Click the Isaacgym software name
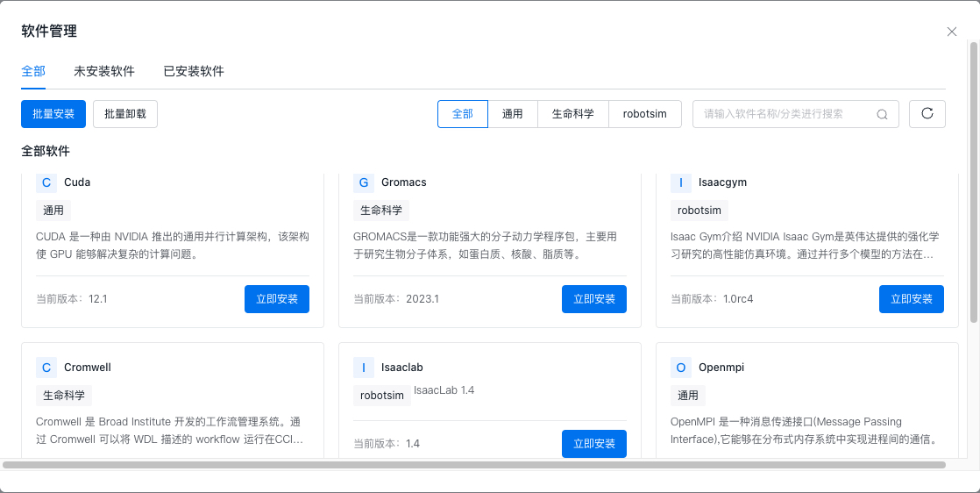The width and height of the screenshot is (980, 493). point(722,182)
